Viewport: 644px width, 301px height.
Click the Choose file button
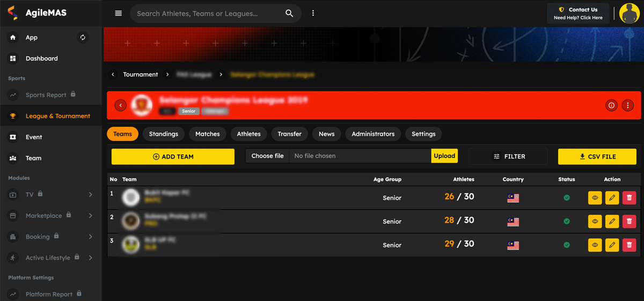tap(267, 156)
